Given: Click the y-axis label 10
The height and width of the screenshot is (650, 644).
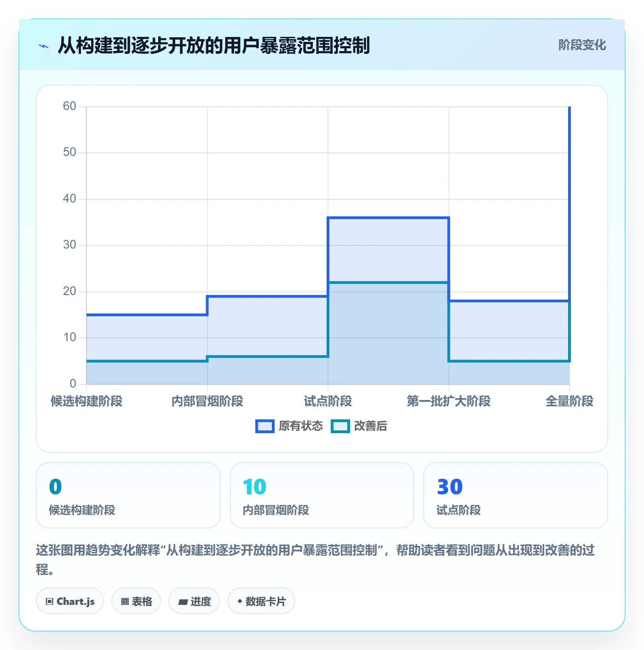Looking at the screenshot, I should pos(69,337).
